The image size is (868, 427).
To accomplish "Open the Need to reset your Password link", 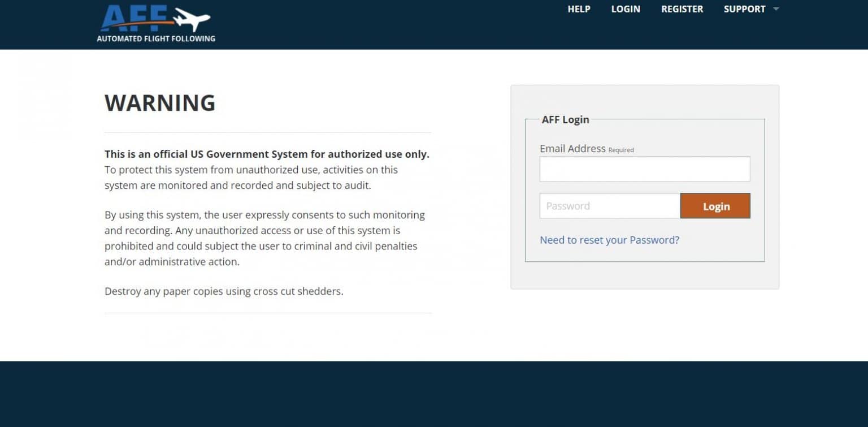I will [609, 240].
